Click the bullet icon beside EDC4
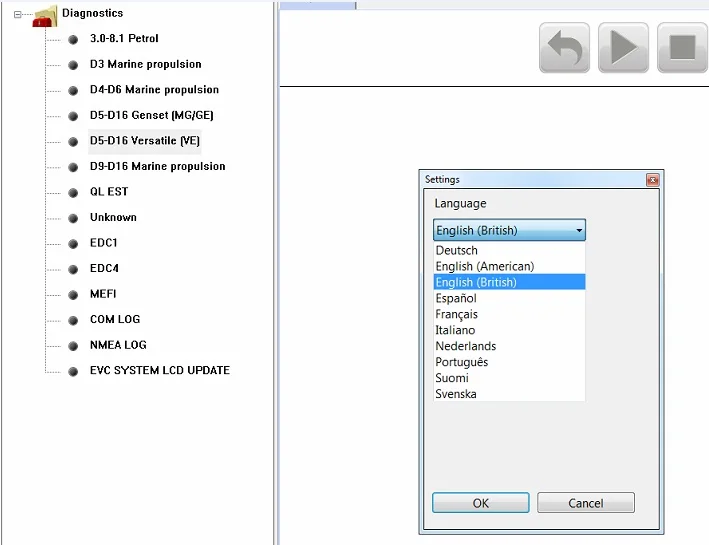Image resolution: width=709 pixels, height=545 pixels. click(73, 270)
